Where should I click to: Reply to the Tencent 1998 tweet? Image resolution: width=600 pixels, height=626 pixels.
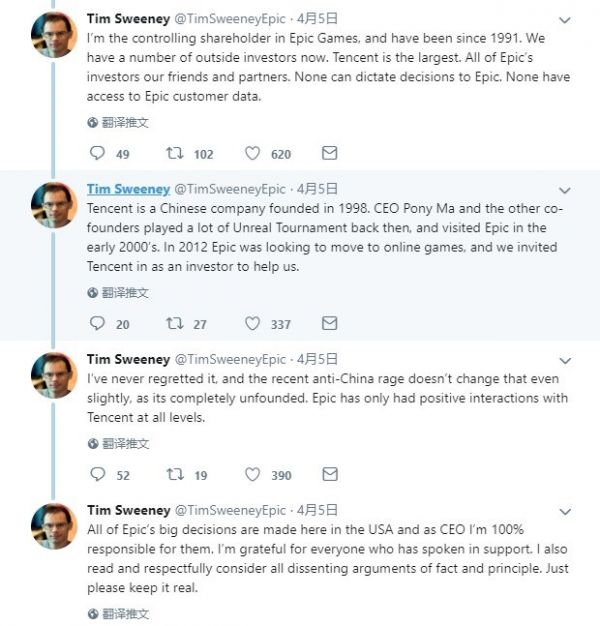(x=98, y=324)
